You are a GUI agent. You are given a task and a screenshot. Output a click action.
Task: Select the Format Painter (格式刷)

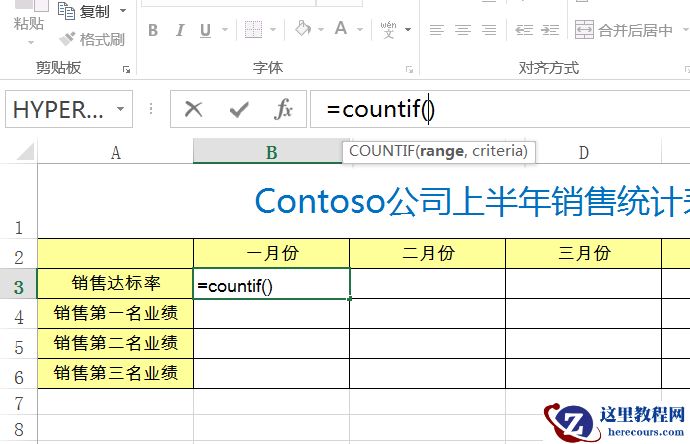pos(92,40)
